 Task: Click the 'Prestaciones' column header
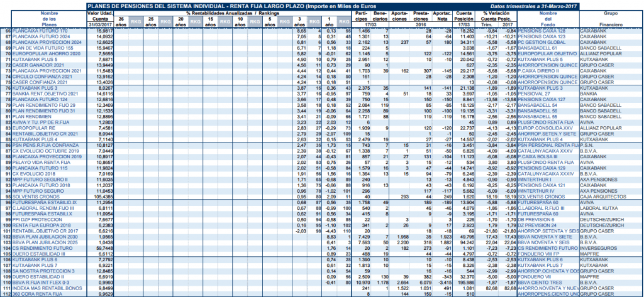point(421,16)
